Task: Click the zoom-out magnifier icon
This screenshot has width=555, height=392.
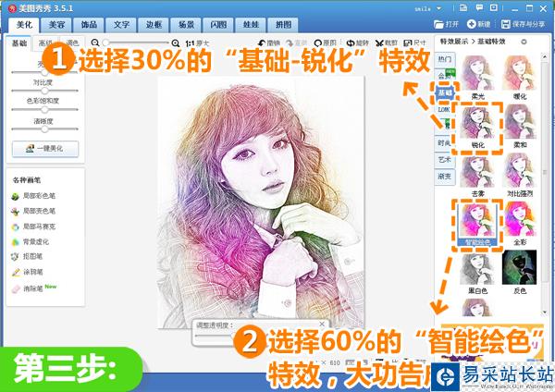Action: tap(95, 43)
